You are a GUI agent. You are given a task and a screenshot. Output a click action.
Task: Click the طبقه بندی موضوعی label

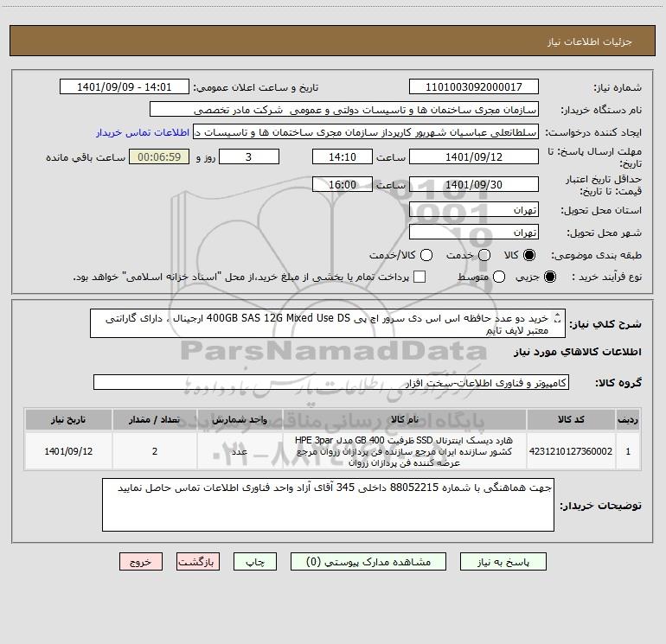pyautogui.click(x=596, y=255)
